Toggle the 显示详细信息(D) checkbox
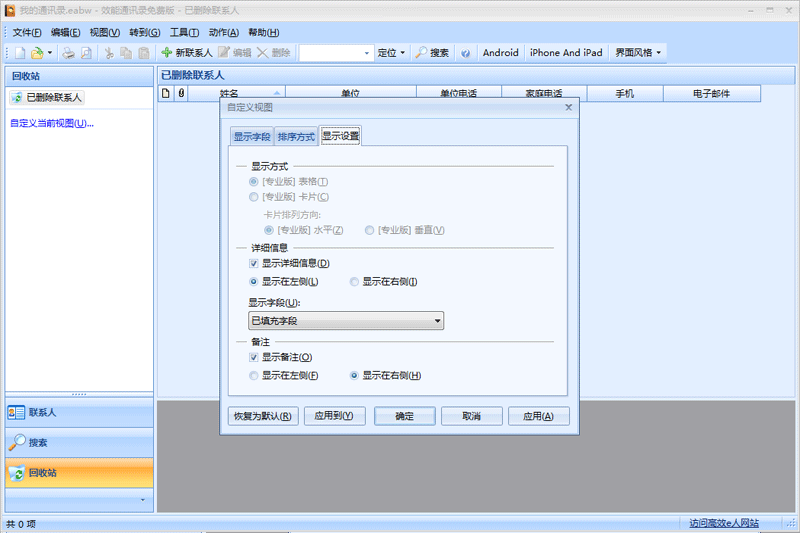This screenshot has height=533, width=800. point(254,264)
